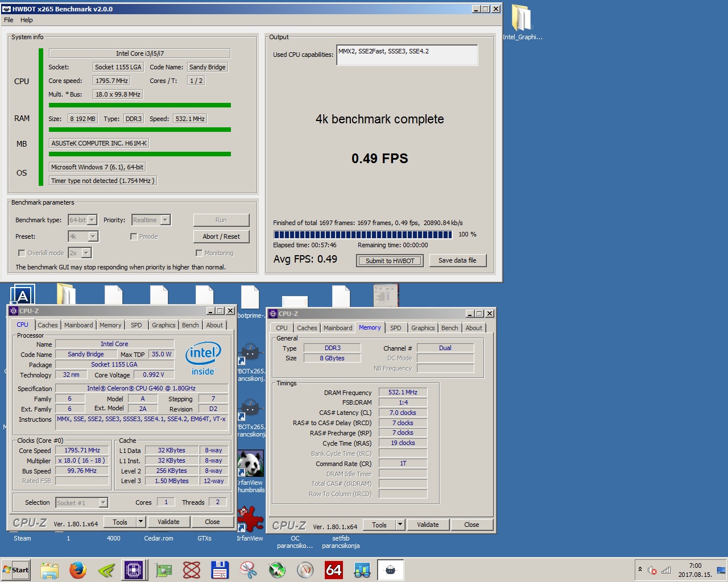Screen dimensions: 728x582
Task: Select the screenshot thumbnail file on the desktop
Action: pyautogui.click(x=386, y=296)
